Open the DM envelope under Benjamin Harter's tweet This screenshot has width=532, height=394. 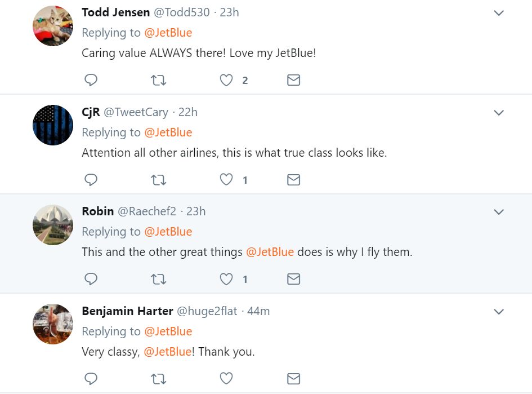tap(293, 378)
